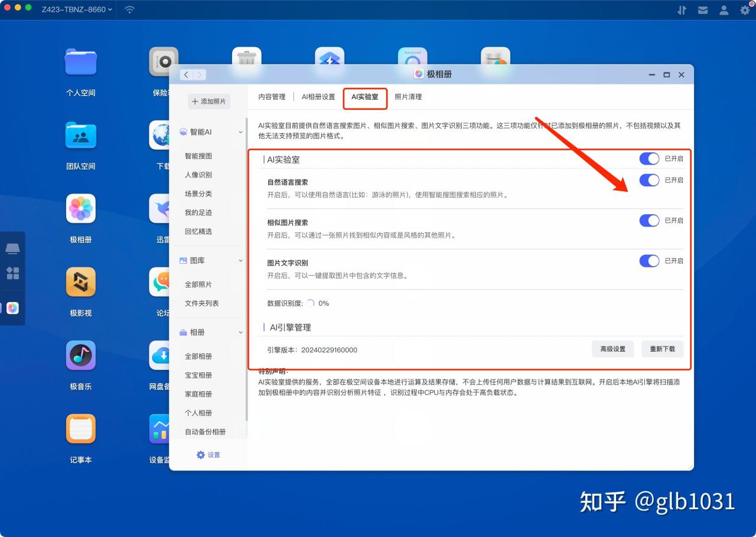The width and height of the screenshot is (756, 537).
Task: Collapse the 图库 section
Action: 240,260
